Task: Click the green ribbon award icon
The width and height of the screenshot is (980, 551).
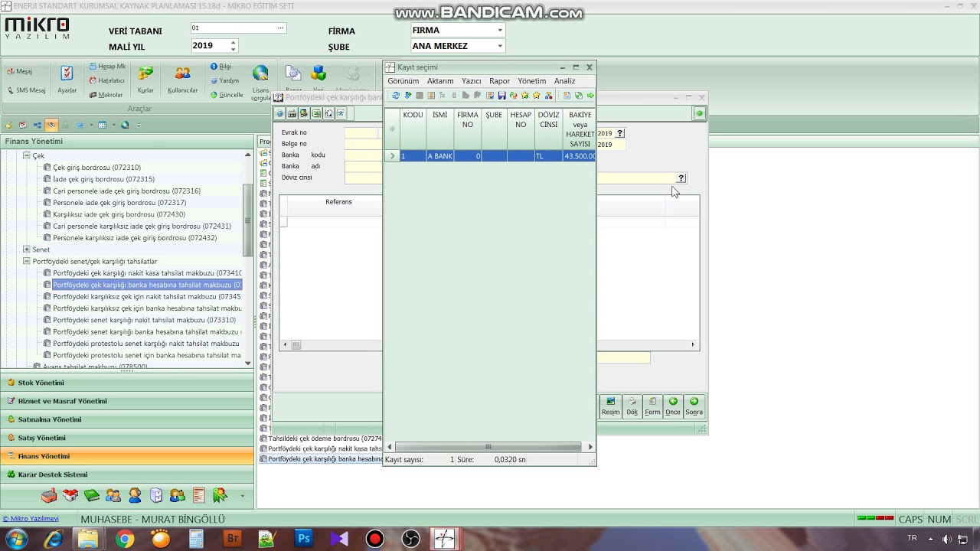Action: pos(220,496)
